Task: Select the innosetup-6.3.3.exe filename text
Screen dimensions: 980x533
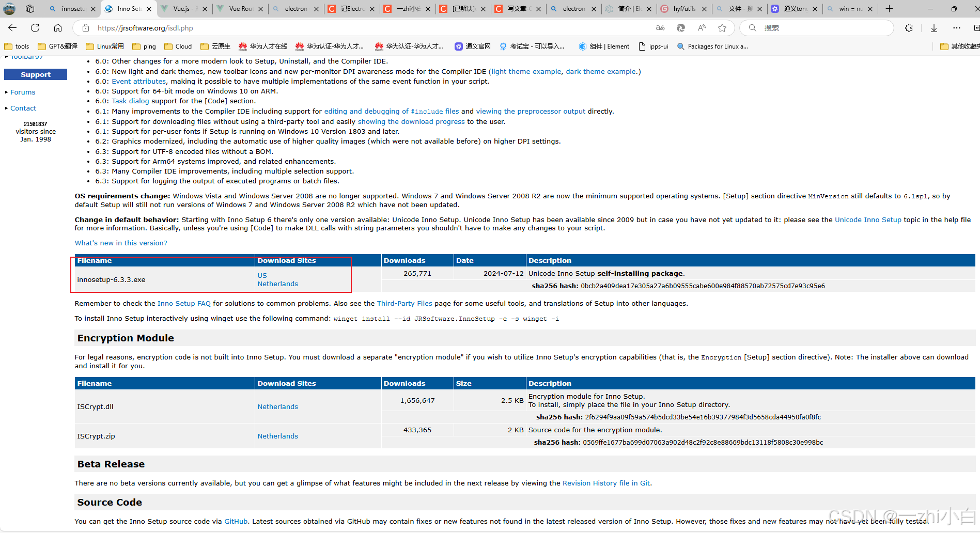Action: tap(111, 280)
